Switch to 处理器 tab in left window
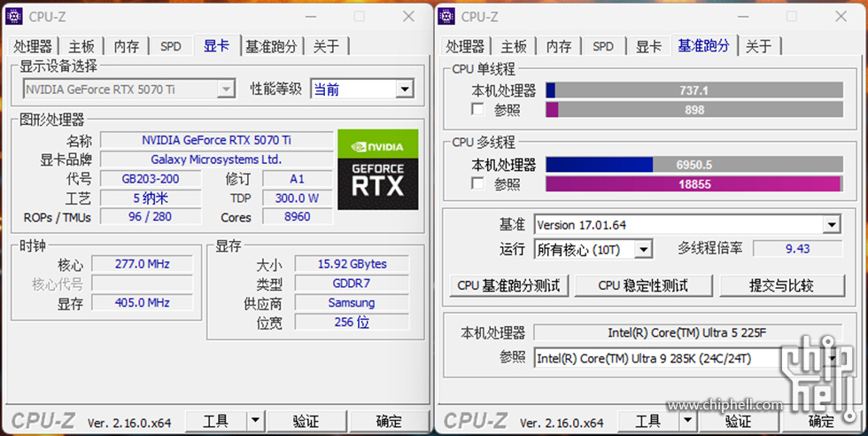The height and width of the screenshot is (436, 868). click(34, 47)
